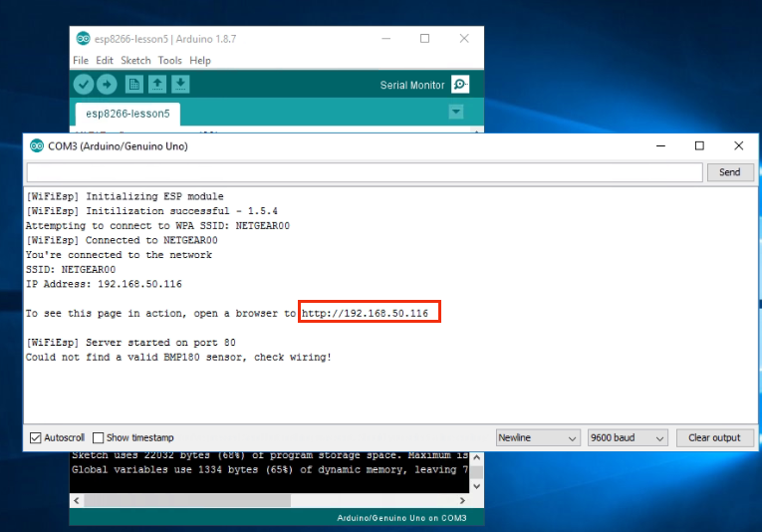Open Serial Monitor via magnifier icon
762x532 pixels.
point(460,85)
